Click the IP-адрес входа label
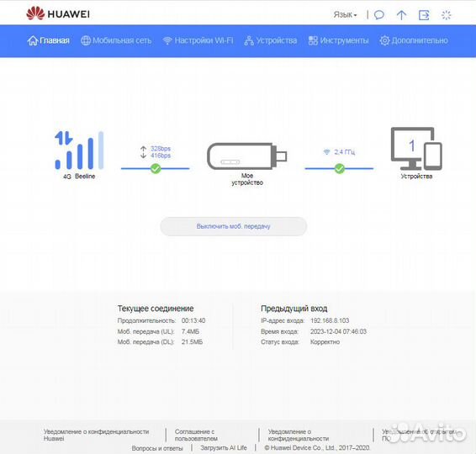This screenshot has height=454, width=476. click(283, 320)
